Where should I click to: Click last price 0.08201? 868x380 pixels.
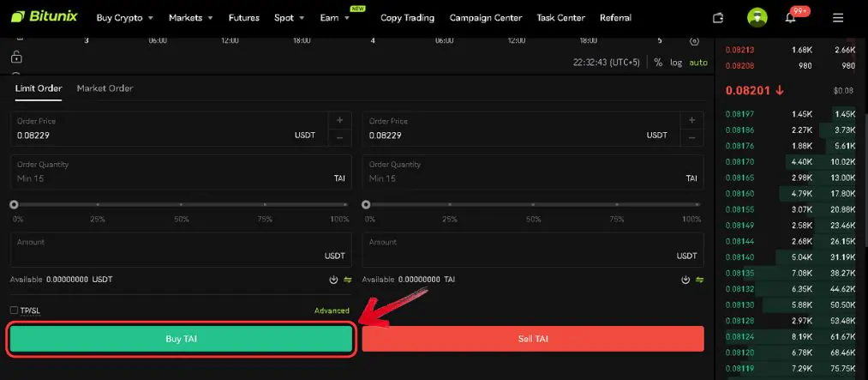[x=748, y=90]
